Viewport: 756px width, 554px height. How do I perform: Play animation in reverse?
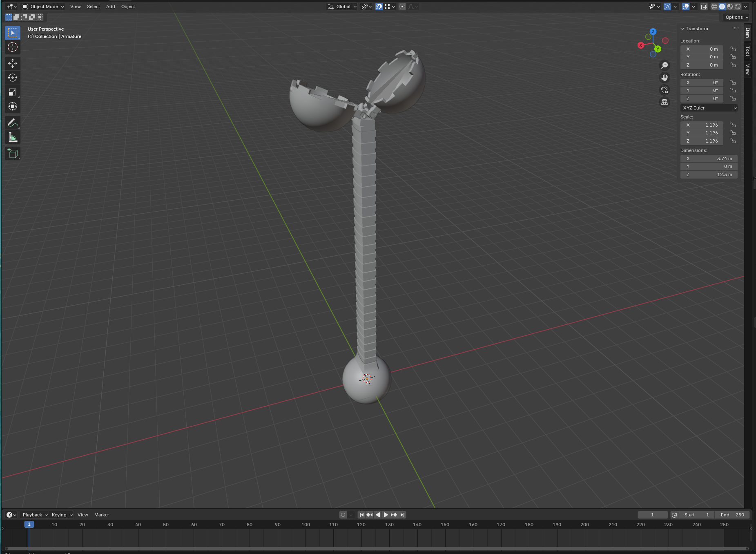[378, 515]
